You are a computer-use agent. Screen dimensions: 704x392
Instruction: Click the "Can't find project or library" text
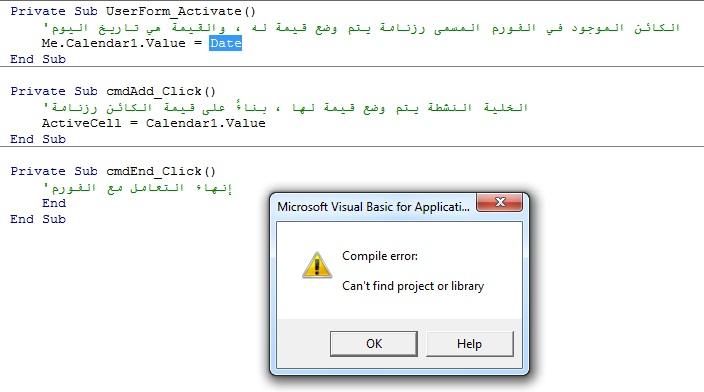pyautogui.click(x=413, y=286)
